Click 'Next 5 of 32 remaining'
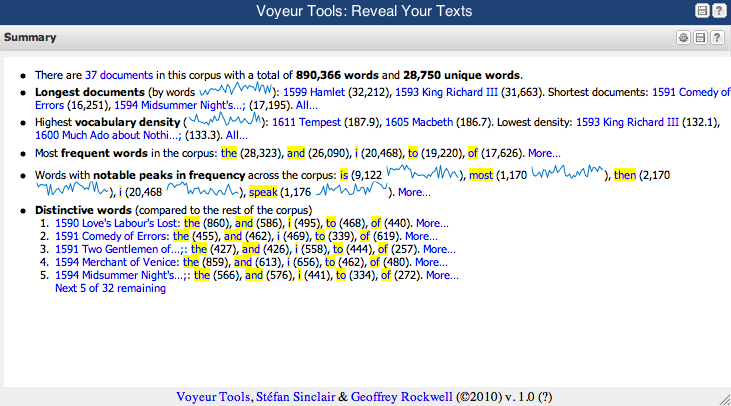 [110, 289]
